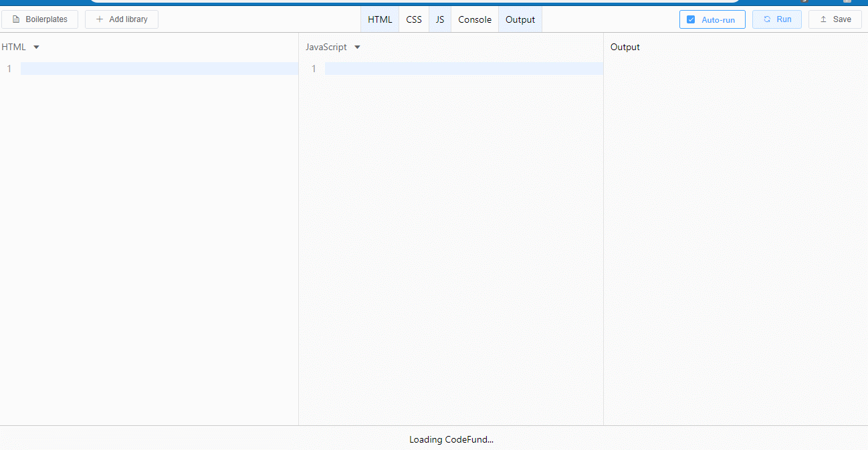Click the document icon on Boilerplates

16,19
